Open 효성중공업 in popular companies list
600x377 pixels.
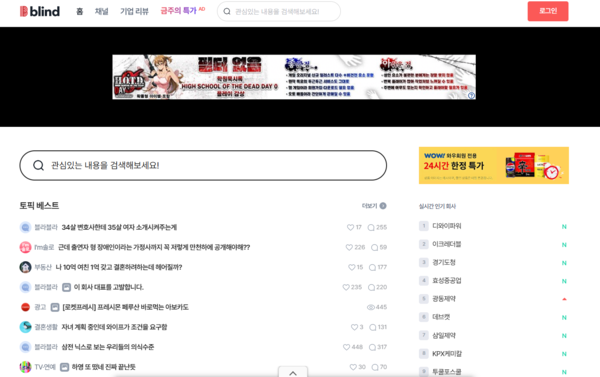click(447, 281)
